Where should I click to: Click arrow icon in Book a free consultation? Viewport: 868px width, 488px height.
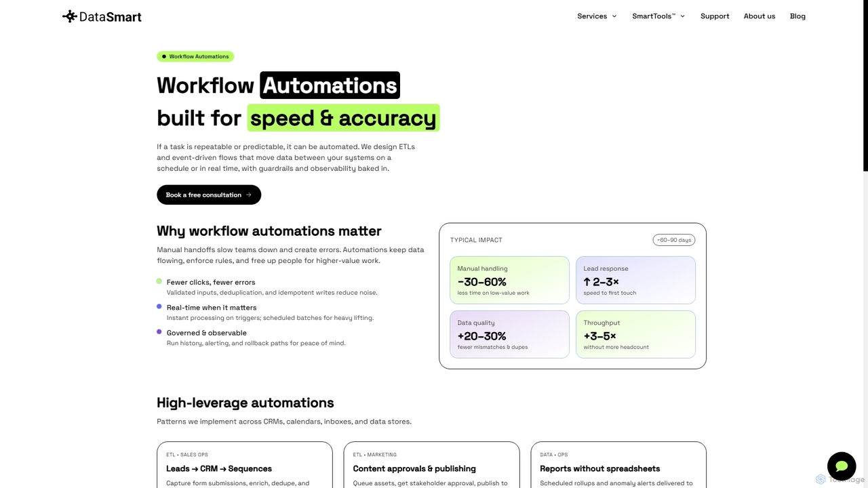click(x=249, y=195)
